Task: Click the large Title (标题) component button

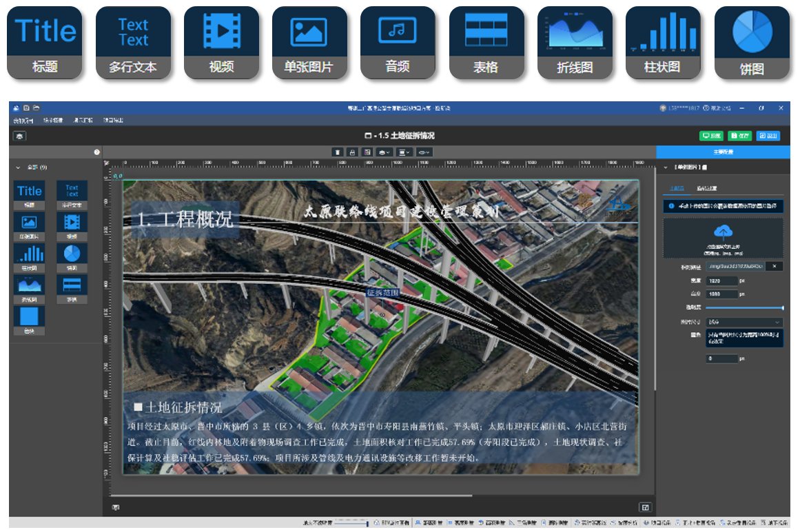Action: point(44,42)
